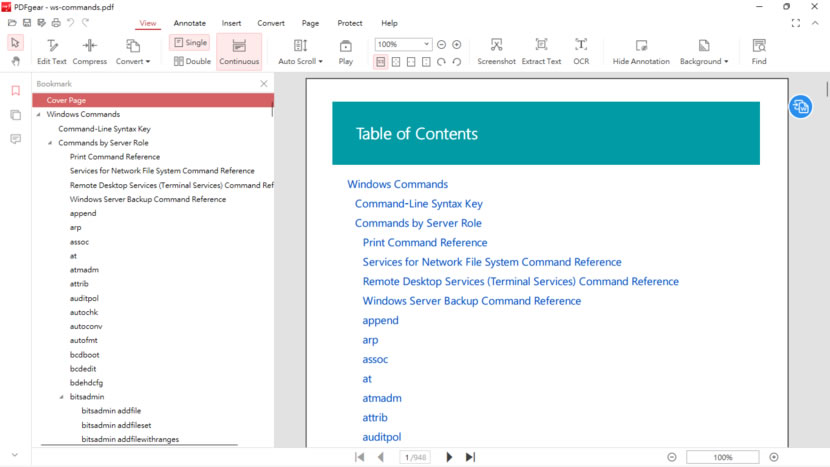The height and width of the screenshot is (467, 830).
Task: Select the fit page view icon
Action: (x=396, y=62)
